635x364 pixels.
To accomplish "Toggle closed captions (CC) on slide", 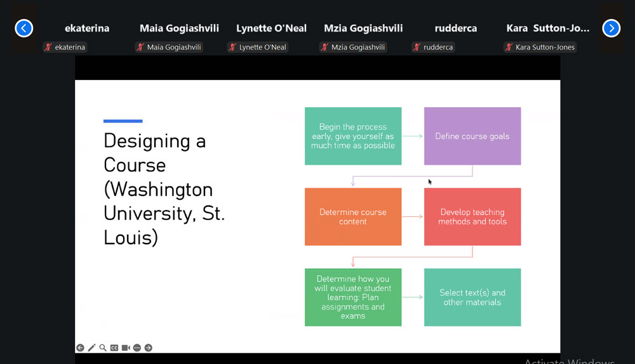I will [x=114, y=348].
